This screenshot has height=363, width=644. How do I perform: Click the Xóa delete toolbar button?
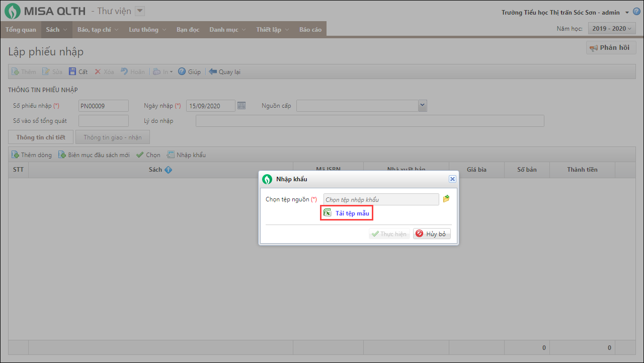104,71
